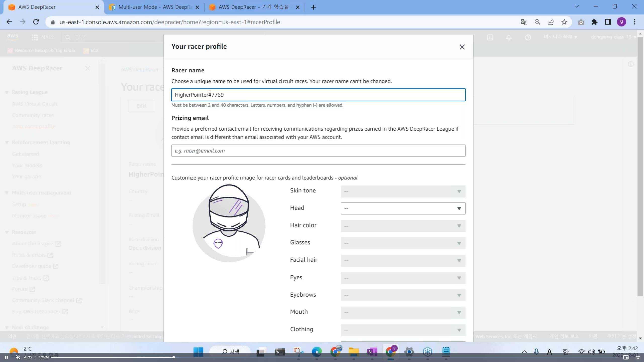Close the racer profile dialog
This screenshot has width=644, height=362.
(x=462, y=47)
